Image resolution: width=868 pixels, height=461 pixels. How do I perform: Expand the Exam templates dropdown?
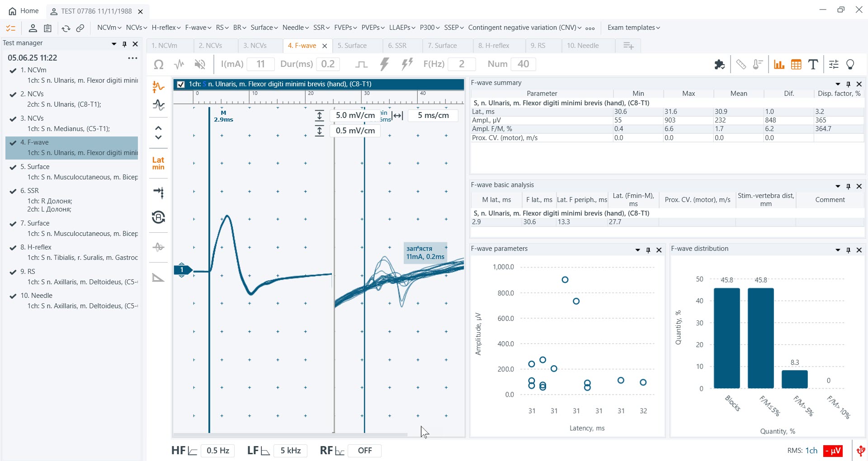pyautogui.click(x=633, y=28)
